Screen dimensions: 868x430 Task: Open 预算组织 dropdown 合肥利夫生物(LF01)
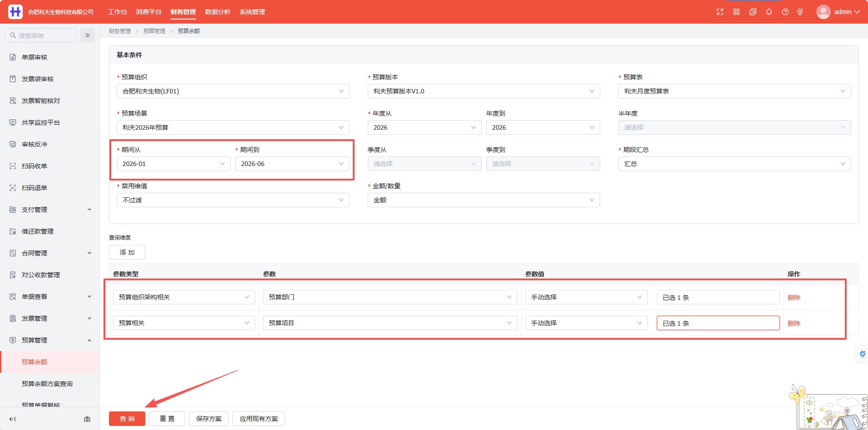click(x=233, y=91)
